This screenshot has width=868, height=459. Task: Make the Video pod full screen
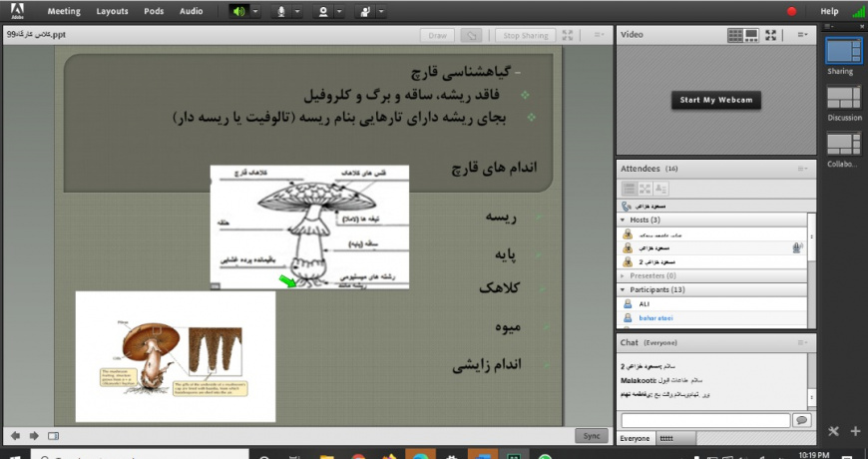[770, 35]
